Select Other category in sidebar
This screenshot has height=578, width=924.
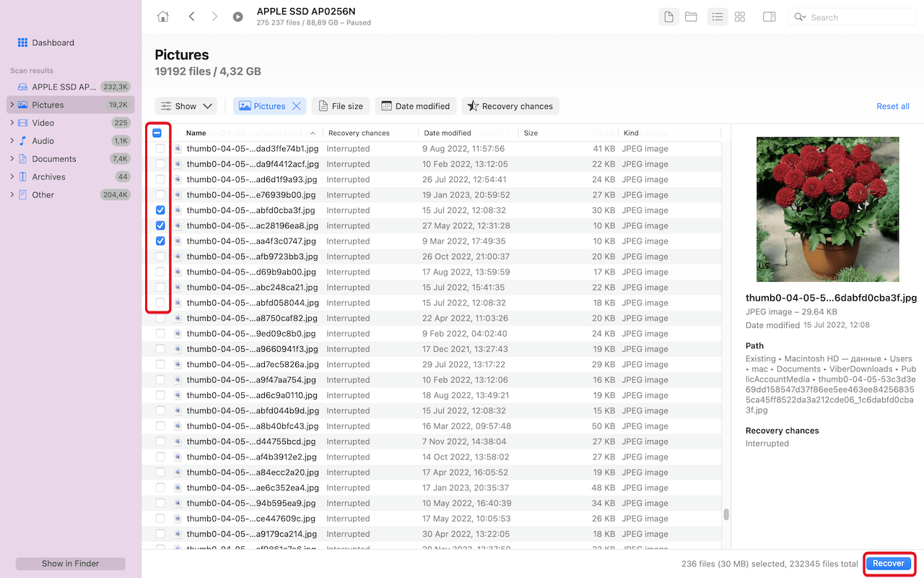click(x=71, y=195)
